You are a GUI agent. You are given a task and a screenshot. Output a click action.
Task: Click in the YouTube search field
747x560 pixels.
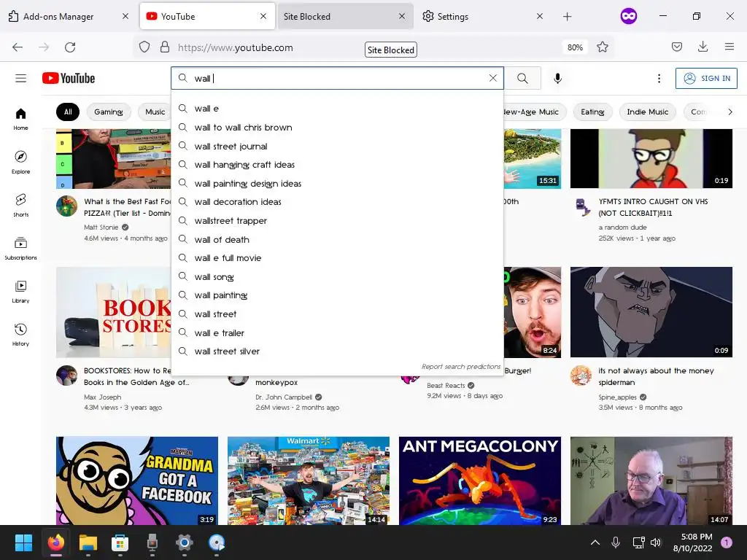[x=338, y=78]
